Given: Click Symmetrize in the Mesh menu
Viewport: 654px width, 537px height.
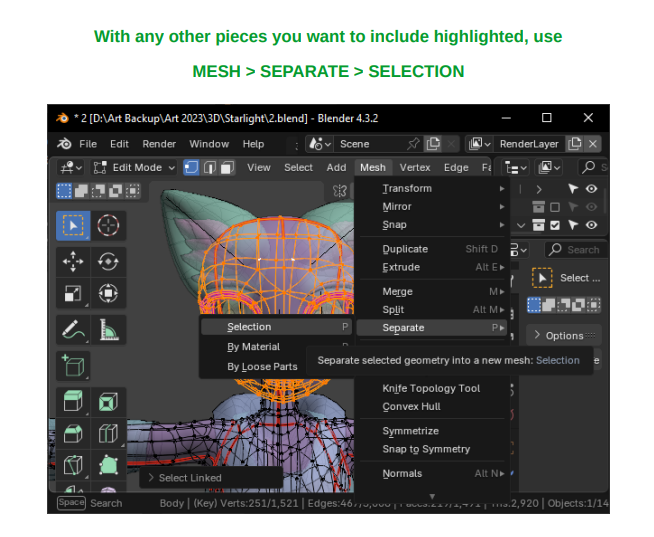Looking at the screenshot, I should 410,431.
